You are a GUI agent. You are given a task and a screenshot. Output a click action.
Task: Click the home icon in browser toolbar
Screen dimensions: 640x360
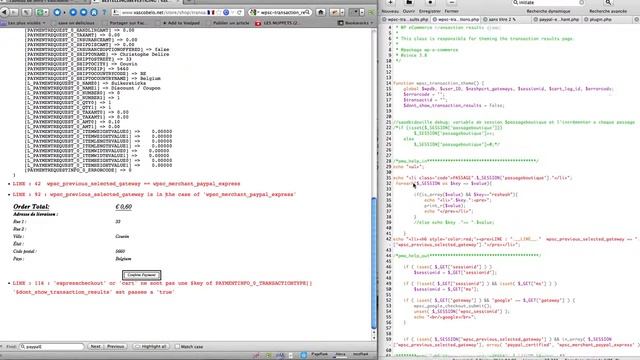(x=321, y=12)
